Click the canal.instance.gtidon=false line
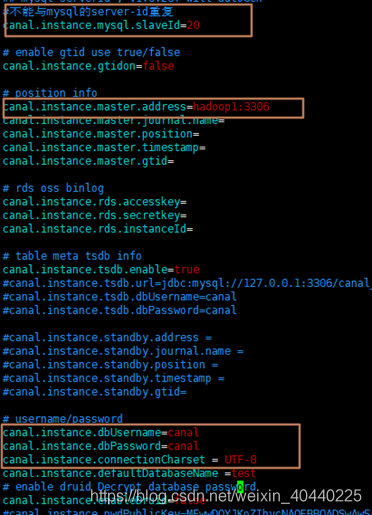372x515 pixels. 88,66
